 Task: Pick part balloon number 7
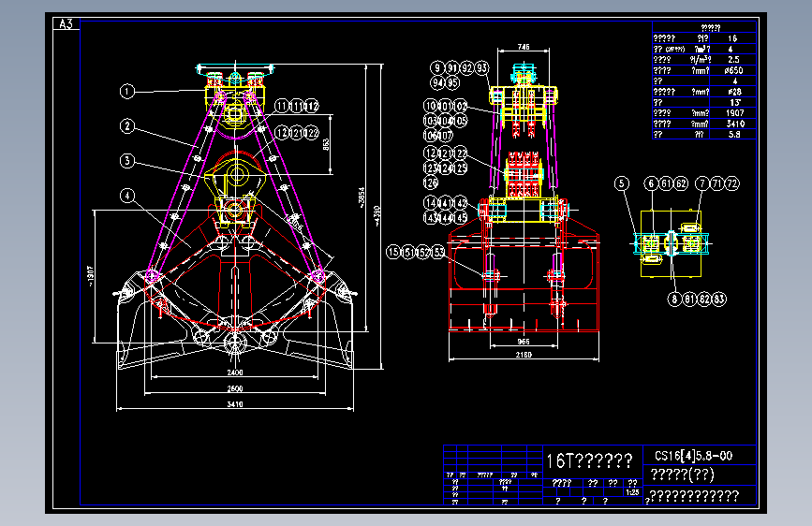click(702, 183)
